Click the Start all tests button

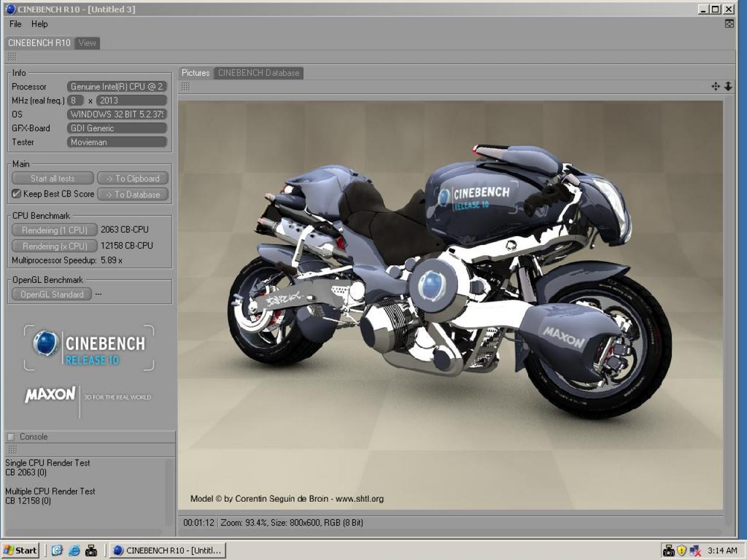pos(53,178)
